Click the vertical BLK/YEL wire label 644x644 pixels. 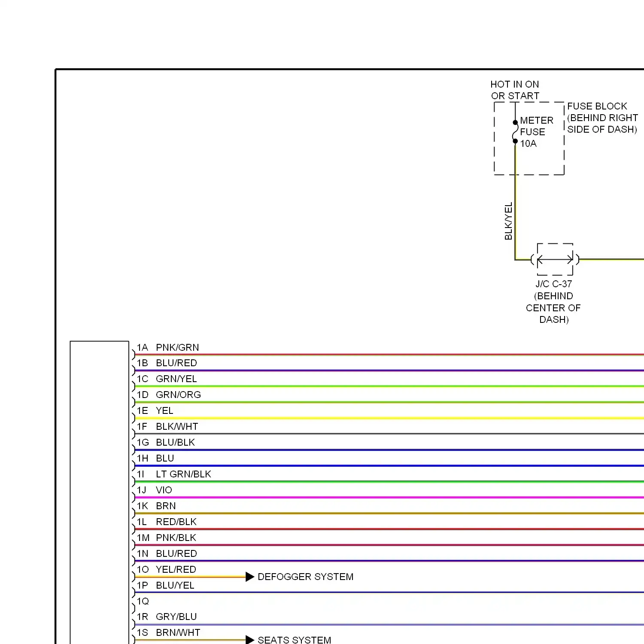[x=508, y=221]
